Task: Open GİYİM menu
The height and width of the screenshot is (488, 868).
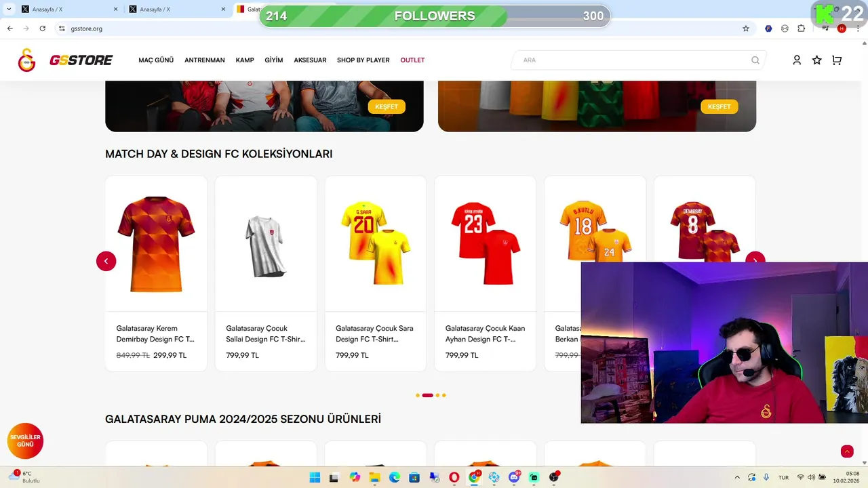Action: tap(274, 60)
